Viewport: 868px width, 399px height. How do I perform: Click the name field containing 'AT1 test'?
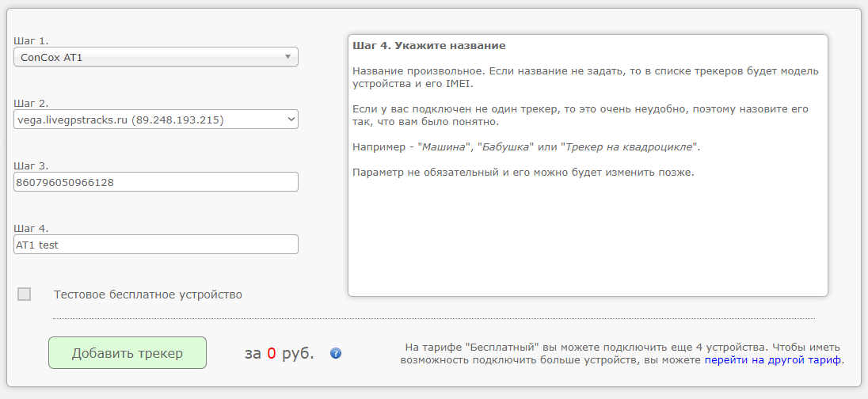tap(156, 245)
